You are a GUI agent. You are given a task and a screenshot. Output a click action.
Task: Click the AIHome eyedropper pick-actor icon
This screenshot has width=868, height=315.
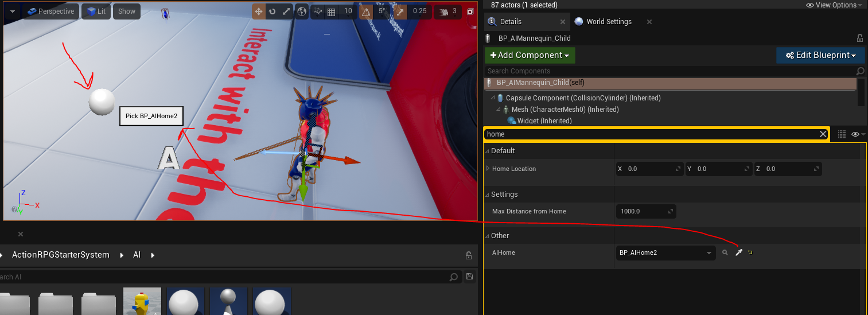(739, 252)
